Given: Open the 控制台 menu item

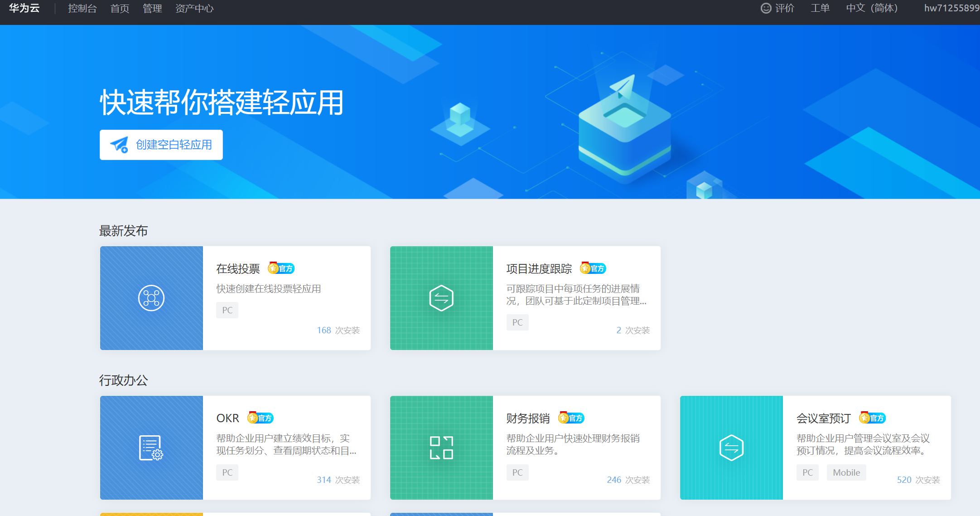Looking at the screenshot, I should [x=82, y=8].
